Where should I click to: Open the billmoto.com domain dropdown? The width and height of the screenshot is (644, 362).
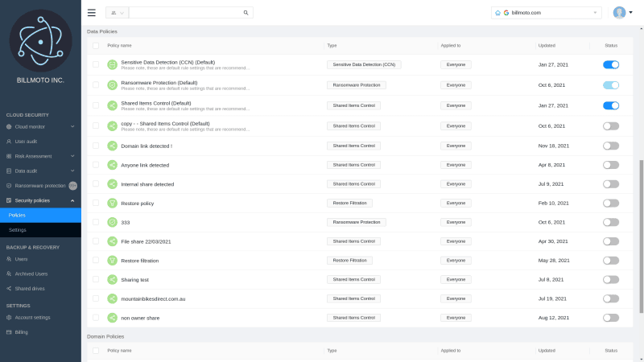[x=596, y=13]
